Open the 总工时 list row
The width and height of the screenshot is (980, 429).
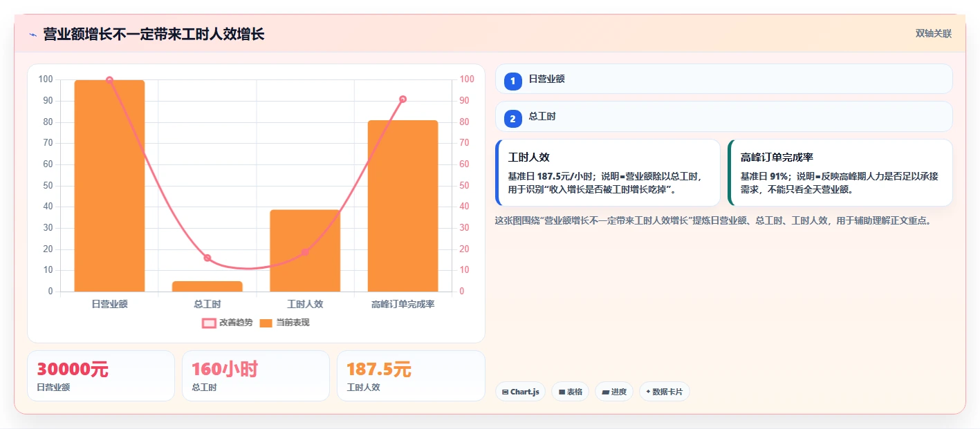[x=724, y=116]
